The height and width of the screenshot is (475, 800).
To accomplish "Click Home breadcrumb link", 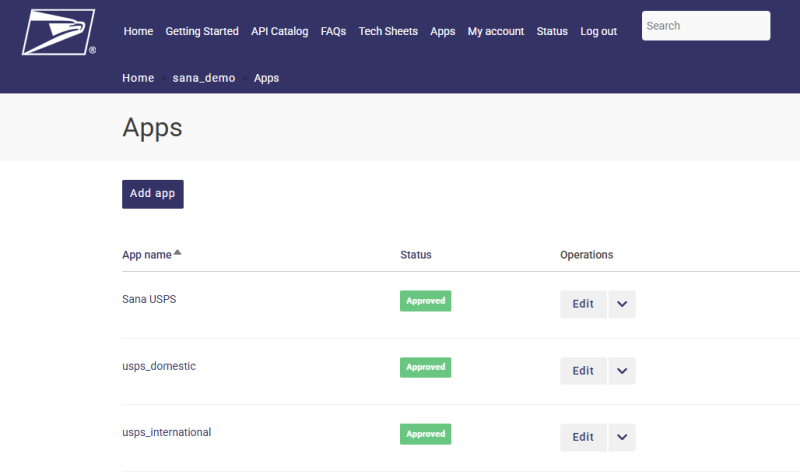I will point(138,78).
